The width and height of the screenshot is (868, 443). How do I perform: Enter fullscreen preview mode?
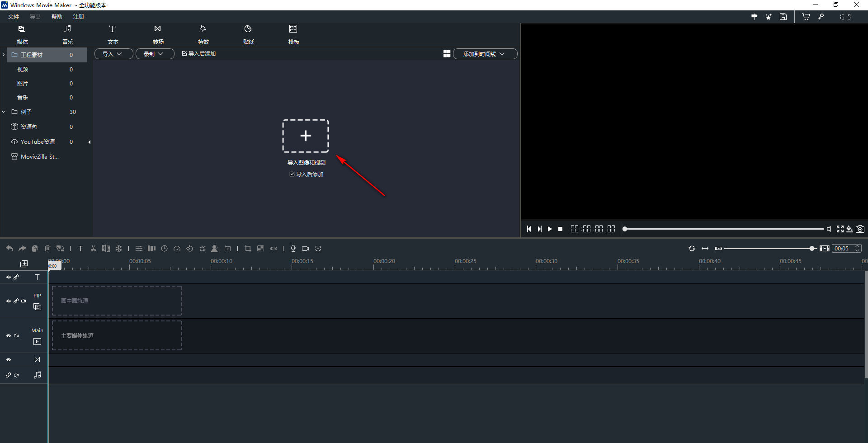tap(840, 229)
